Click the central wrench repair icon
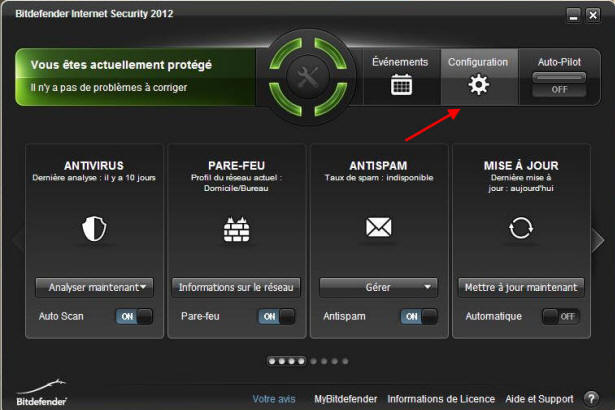 pos(308,77)
